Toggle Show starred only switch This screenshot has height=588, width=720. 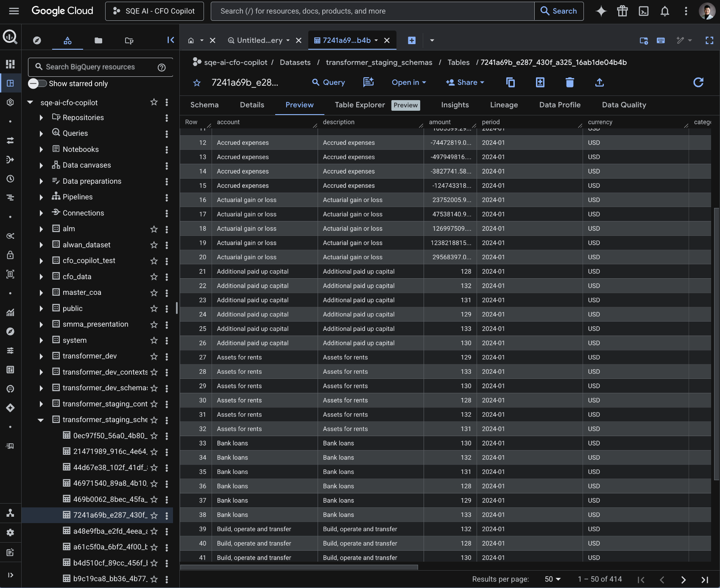pos(37,84)
